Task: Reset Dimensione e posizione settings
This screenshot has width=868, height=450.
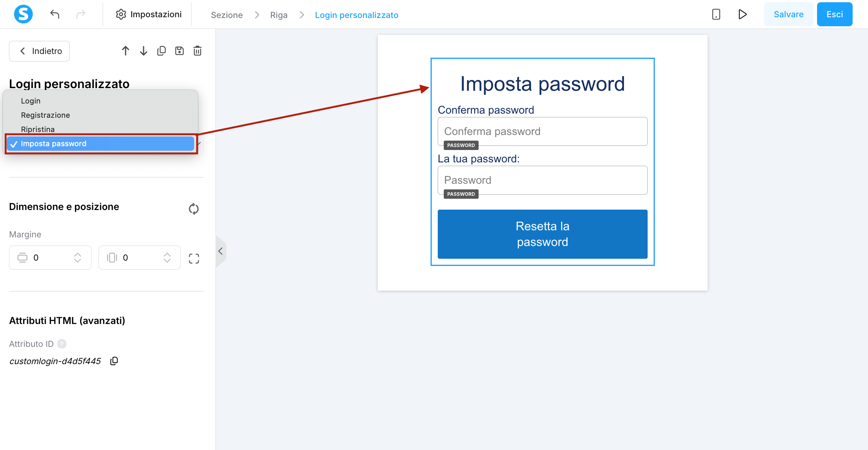Action: (194, 209)
